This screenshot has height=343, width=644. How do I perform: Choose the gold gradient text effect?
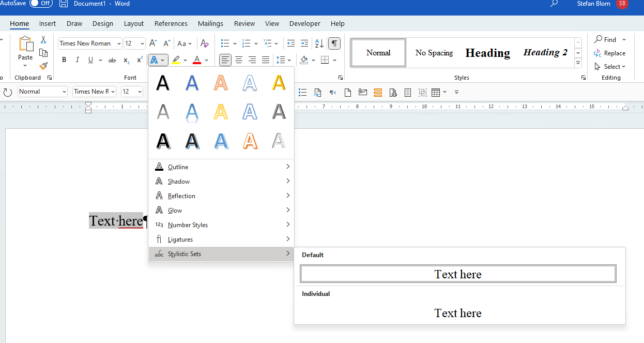point(279,83)
